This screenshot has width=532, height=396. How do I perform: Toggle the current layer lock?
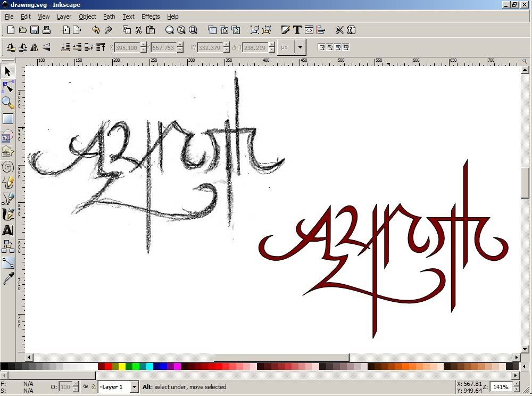(93, 387)
